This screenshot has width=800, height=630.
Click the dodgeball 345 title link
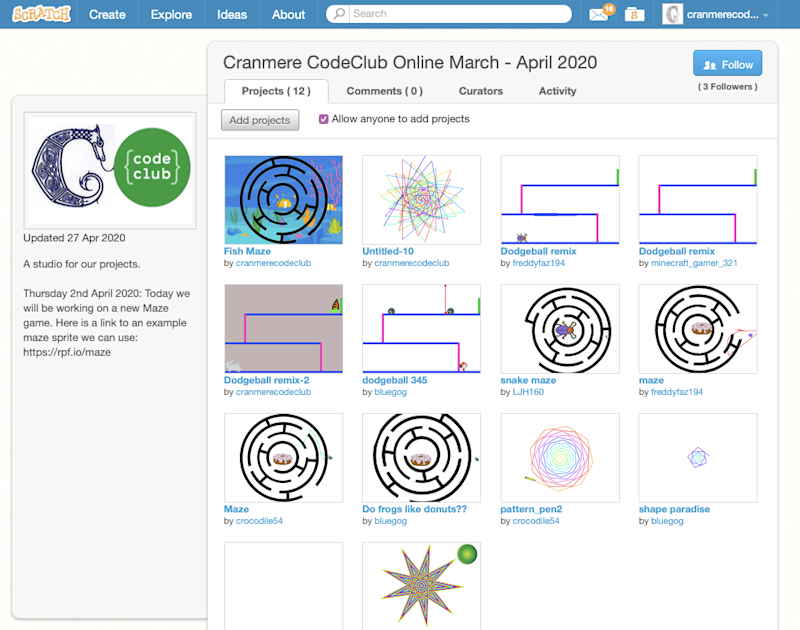click(395, 380)
